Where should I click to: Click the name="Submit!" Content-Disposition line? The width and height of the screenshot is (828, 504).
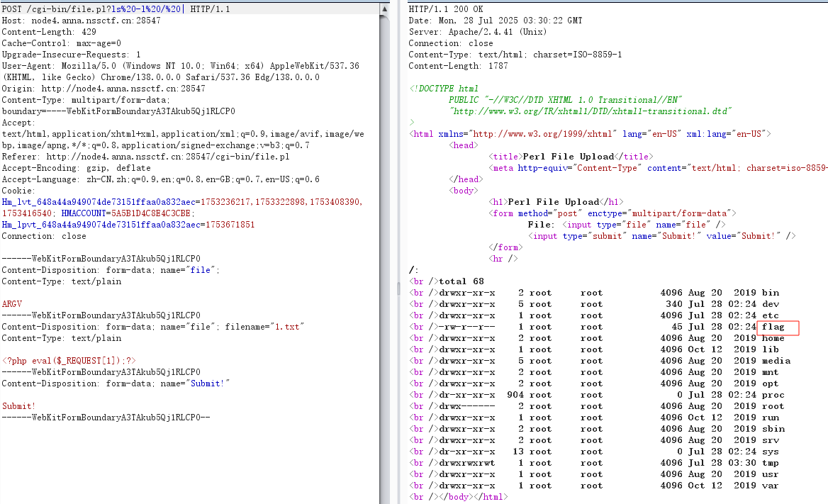[116, 383]
